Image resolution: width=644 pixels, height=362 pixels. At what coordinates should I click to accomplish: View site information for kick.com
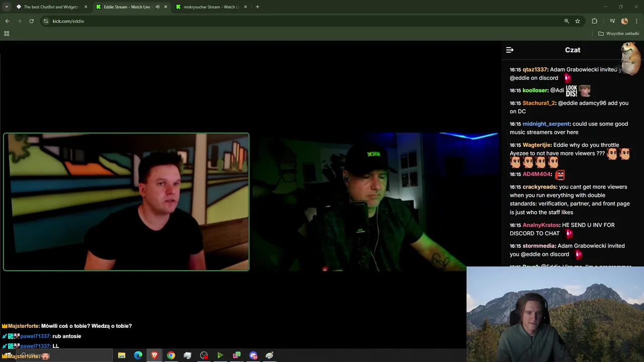tap(46, 21)
